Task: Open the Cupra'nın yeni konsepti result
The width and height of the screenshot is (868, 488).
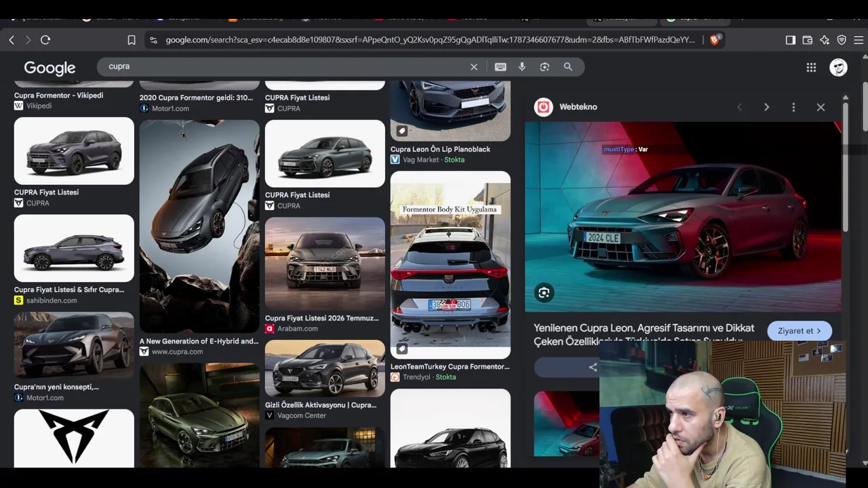Action: [56, 387]
